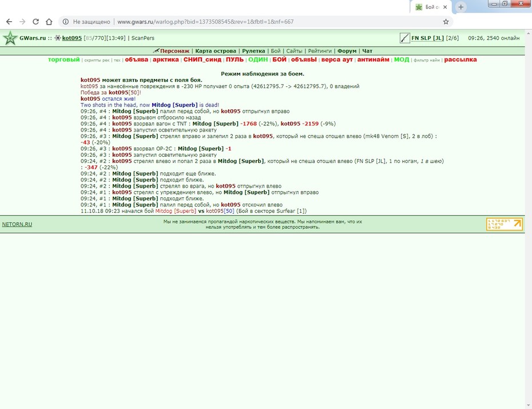Click the фильтр найм link

[427, 60]
